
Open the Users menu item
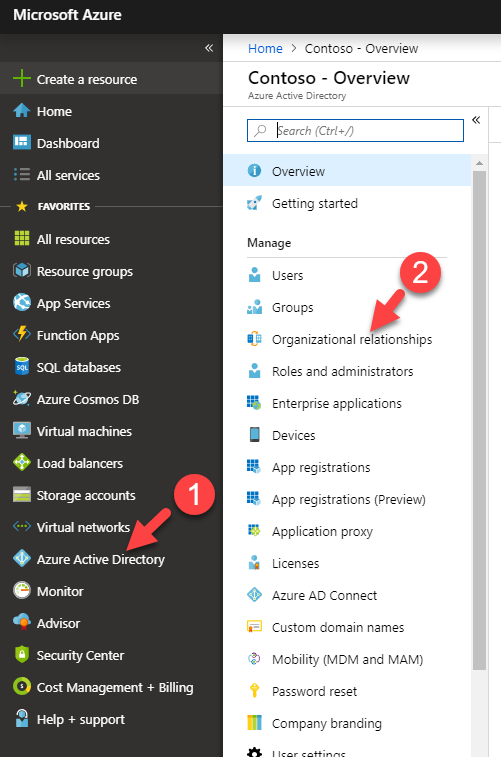(x=287, y=275)
